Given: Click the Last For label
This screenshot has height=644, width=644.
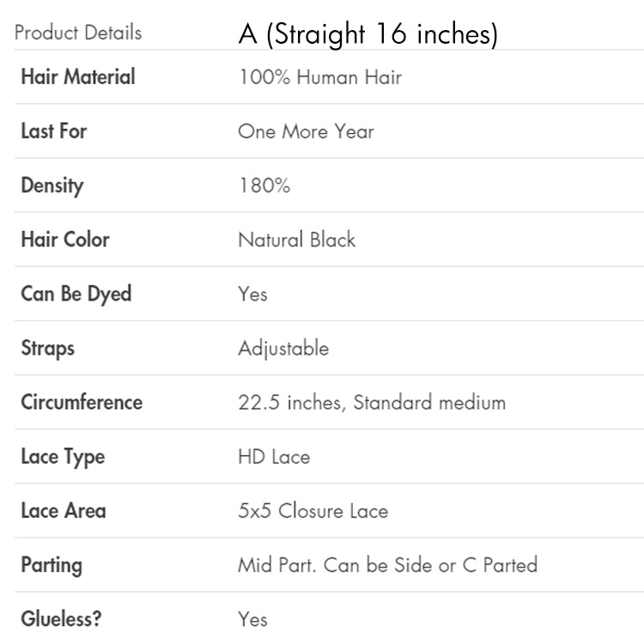Looking at the screenshot, I should 54,131.
